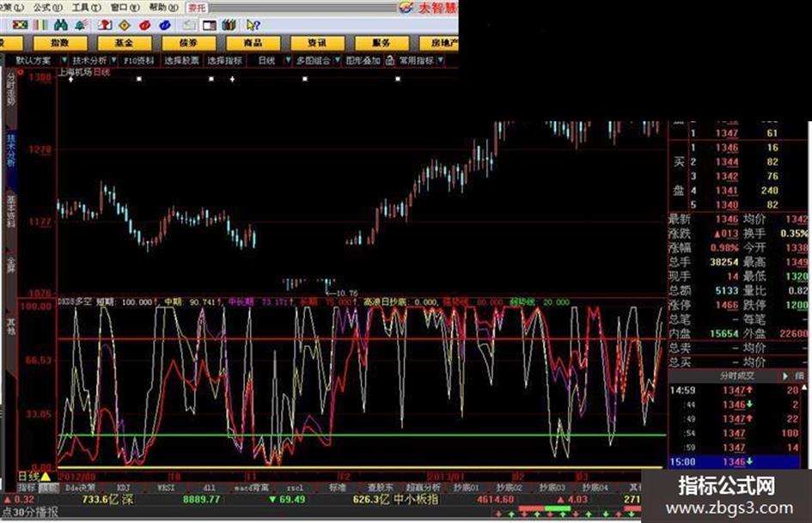Click the 涨停 1466 value
812x523 pixels.
726,305
